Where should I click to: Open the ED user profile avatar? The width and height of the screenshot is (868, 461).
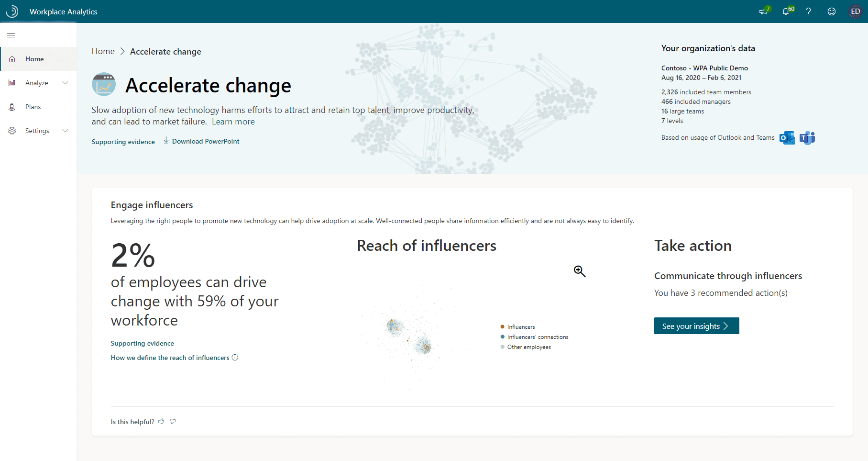[855, 11]
